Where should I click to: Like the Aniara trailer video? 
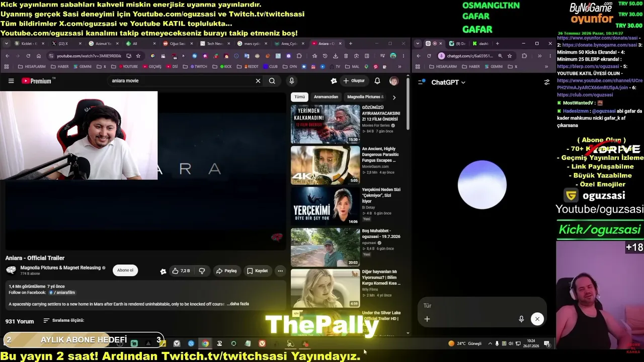(x=181, y=271)
